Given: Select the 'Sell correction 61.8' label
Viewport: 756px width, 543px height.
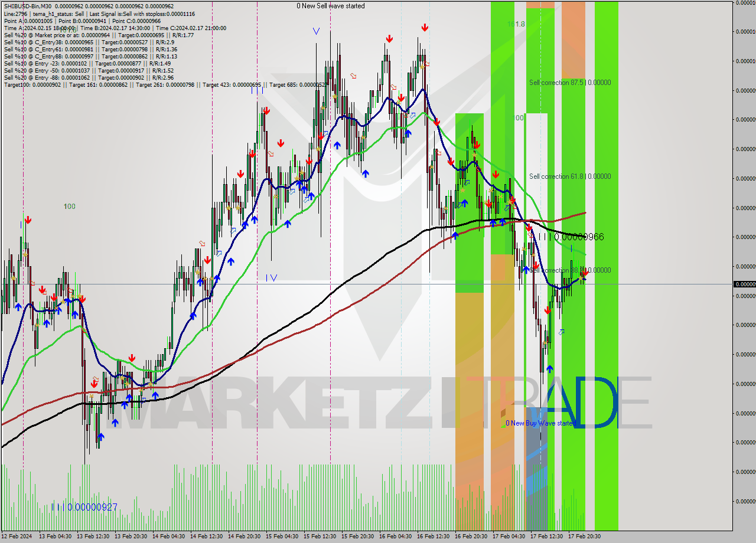Looking at the screenshot, I should 570,176.
